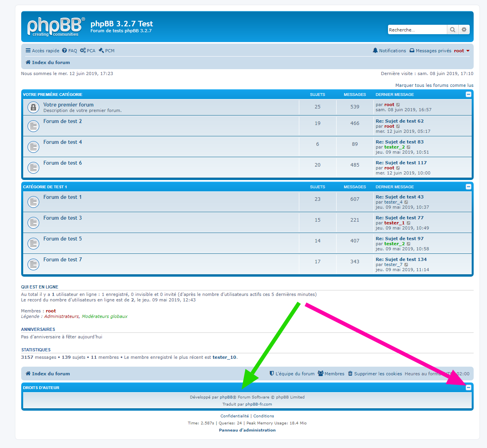Expand the Accès rapide menu

pos(42,51)
